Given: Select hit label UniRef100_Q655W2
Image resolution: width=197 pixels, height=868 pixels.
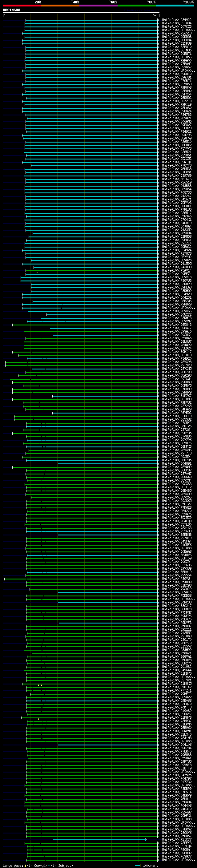Looking at the screenshot, I should pyautogui.click(x=177, y=419).
